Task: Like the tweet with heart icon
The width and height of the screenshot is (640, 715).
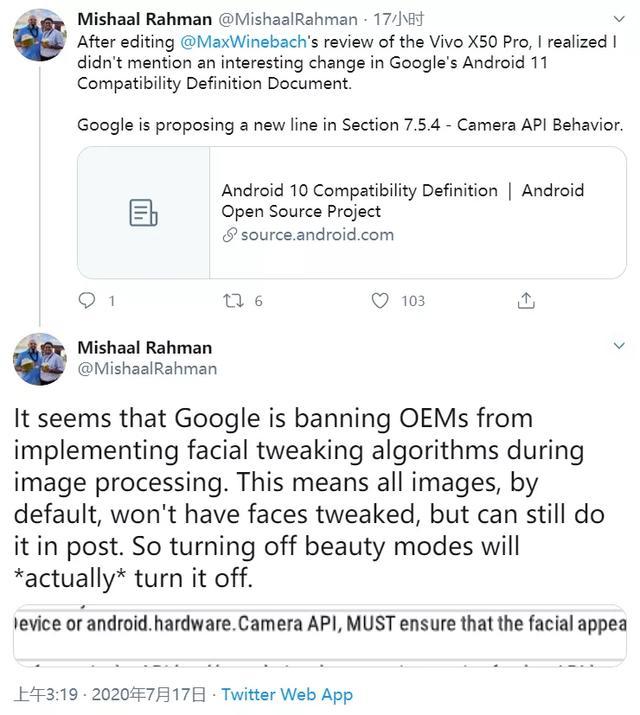Action: click(x=380, y=300)
